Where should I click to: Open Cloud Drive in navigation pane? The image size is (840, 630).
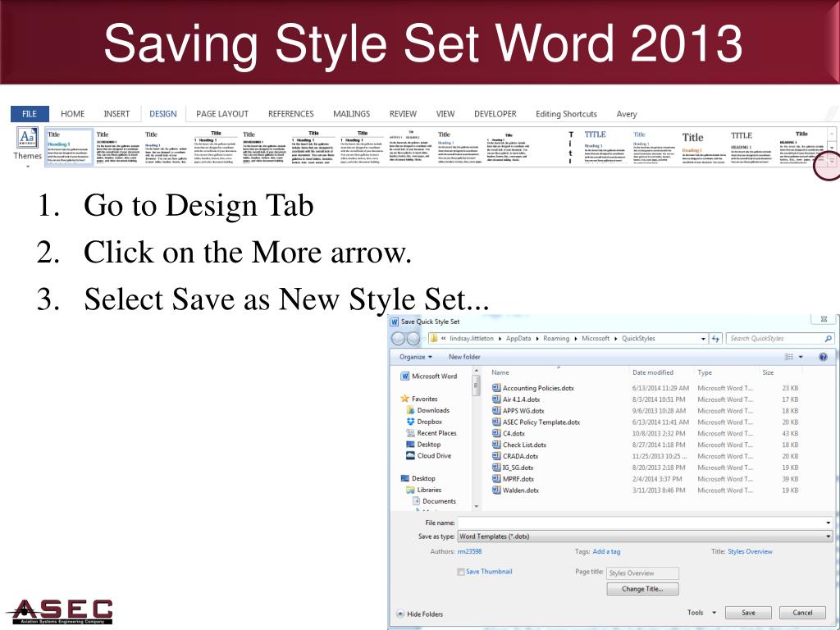(428, 455)
